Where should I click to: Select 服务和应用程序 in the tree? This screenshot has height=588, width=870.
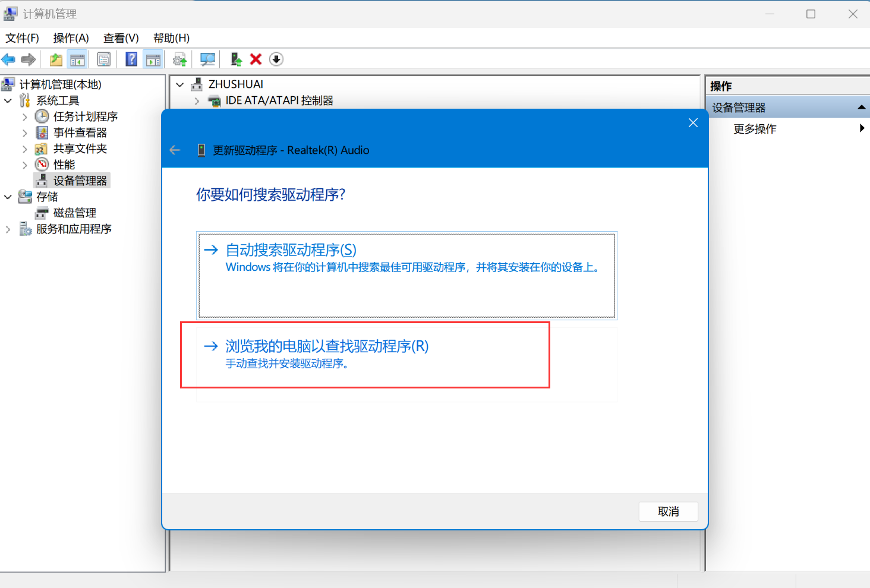74,229
